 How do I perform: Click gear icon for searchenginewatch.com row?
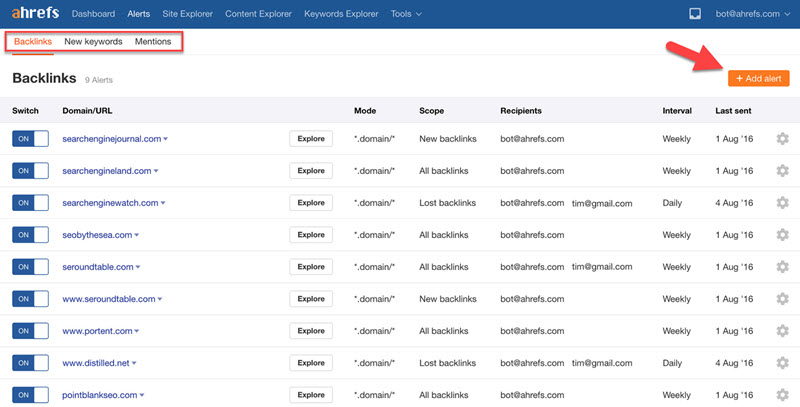(x=782, y=203)
